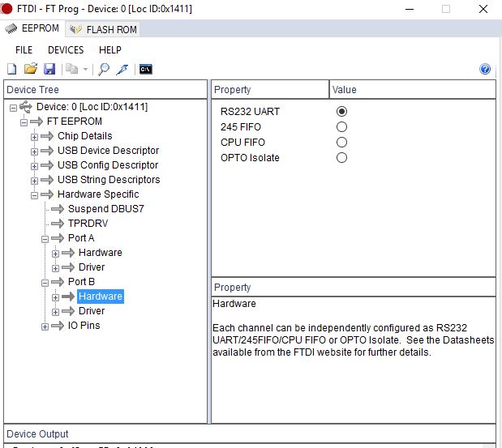Open the command line icon in the toolbar
The height and width of the screenshot is (448, 502).
(x=146, y=69)
